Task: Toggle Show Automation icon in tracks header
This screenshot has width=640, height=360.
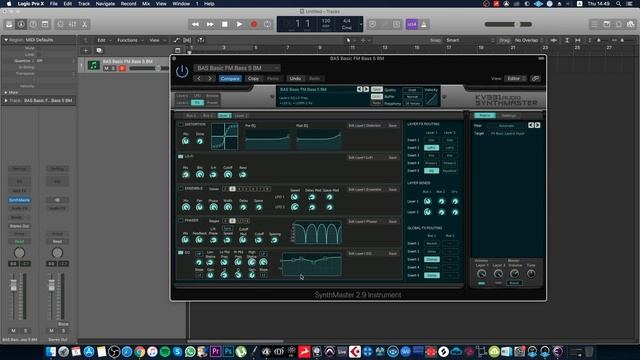Action: (176, 40)
